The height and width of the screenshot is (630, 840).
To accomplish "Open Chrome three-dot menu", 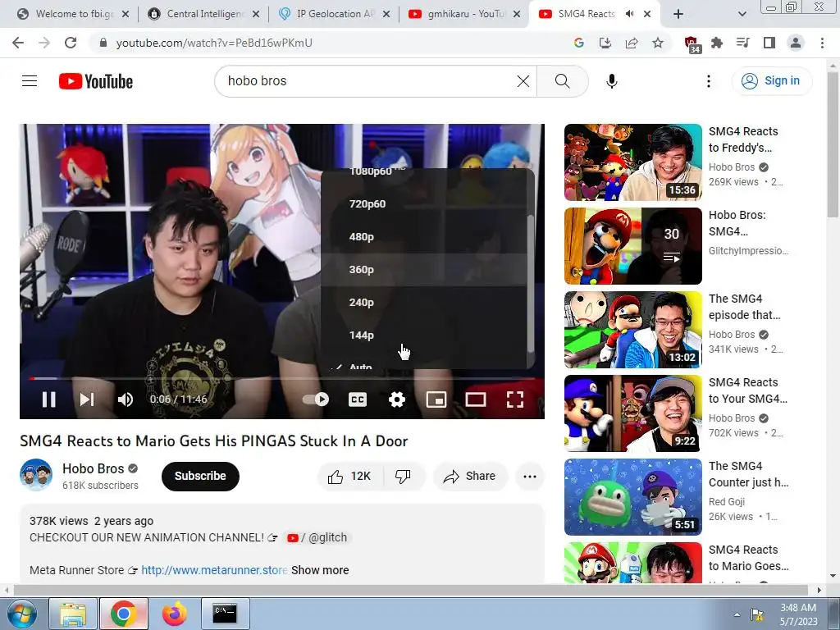I will coord(822,43).
